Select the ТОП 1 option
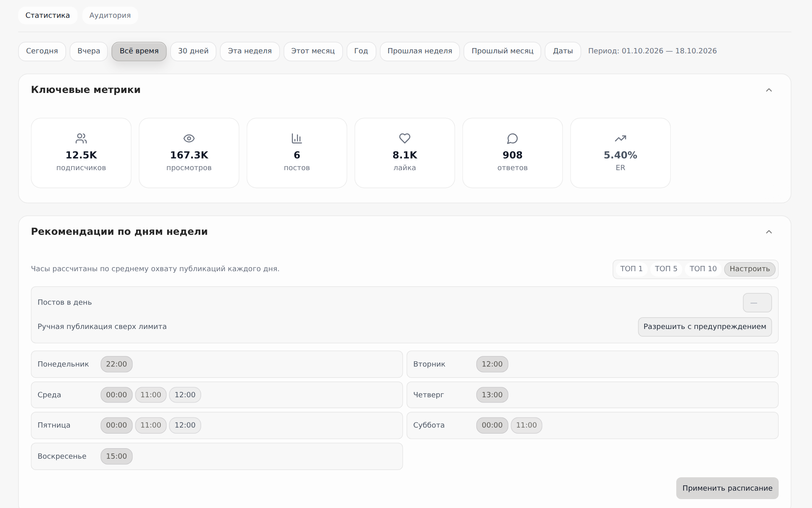 click(x=631, y=269)
